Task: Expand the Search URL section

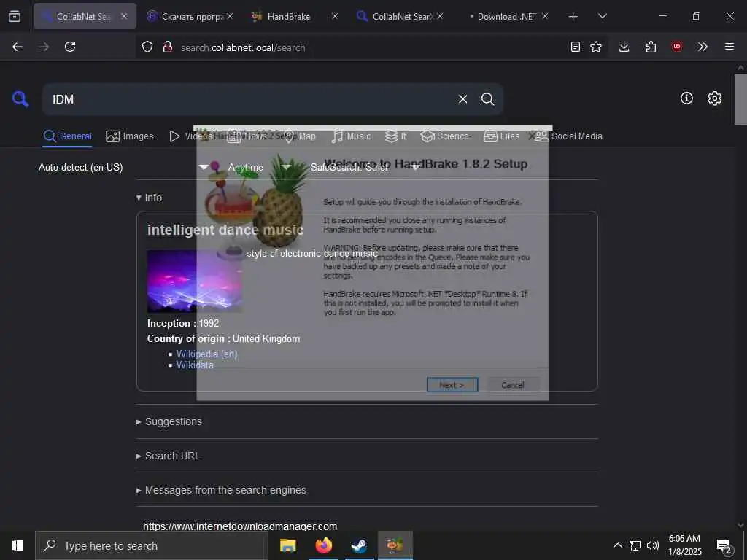Action: pyautogui.click(x=169, y=456)
